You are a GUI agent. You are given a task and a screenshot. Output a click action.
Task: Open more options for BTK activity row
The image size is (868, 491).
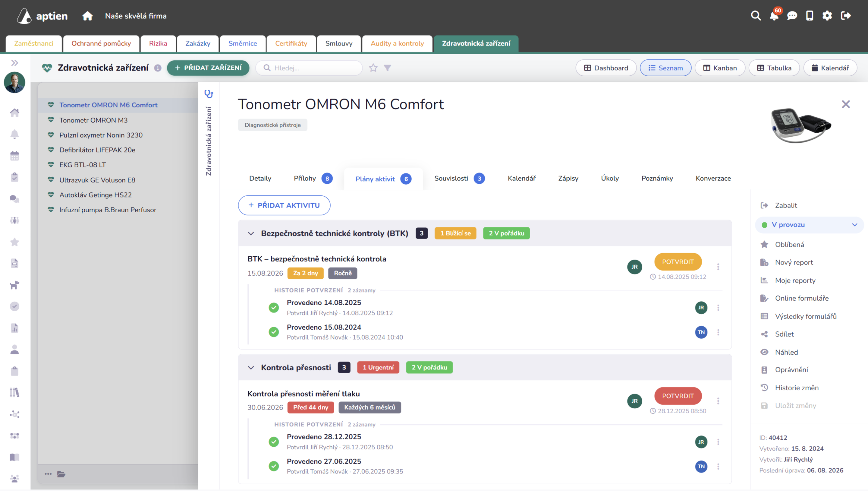coord(718,267)
